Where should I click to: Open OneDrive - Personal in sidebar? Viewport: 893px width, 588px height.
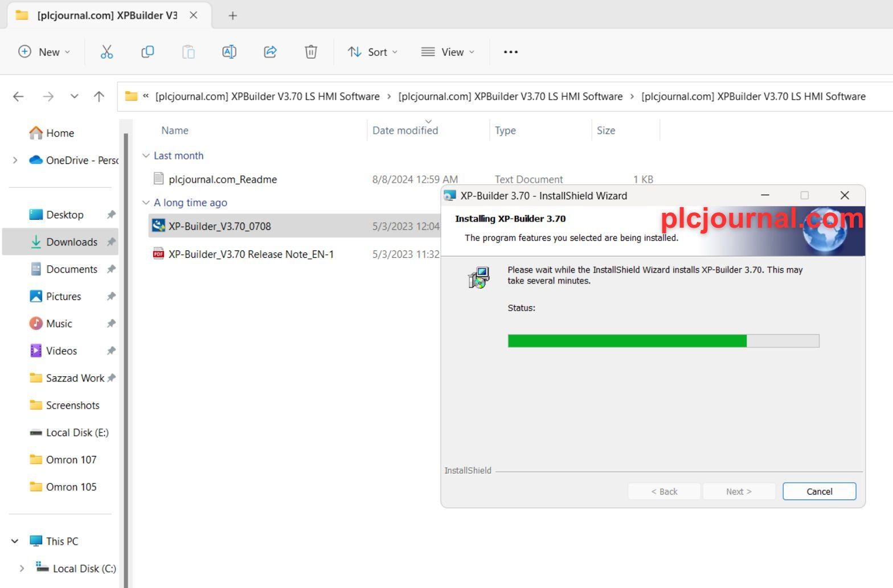pos(74,160)
